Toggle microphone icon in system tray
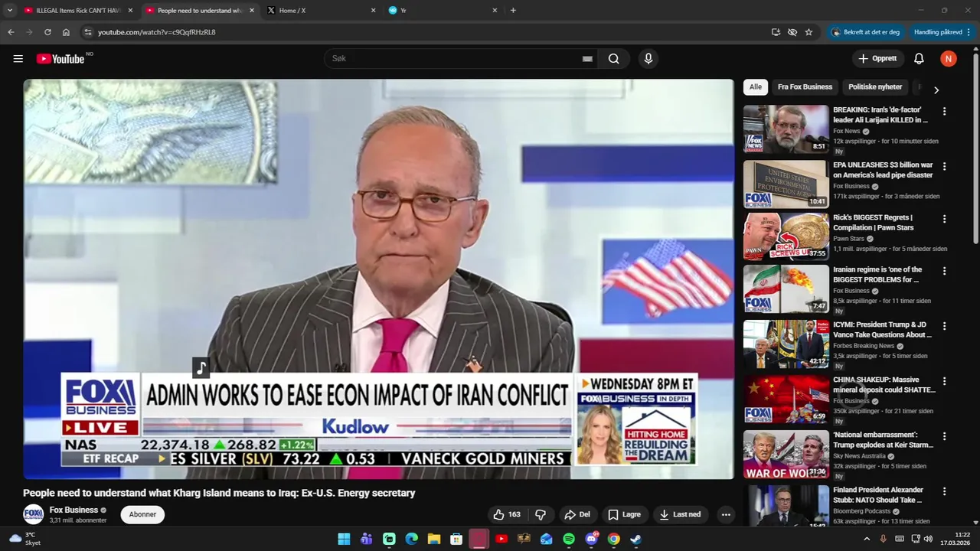Image resolution: width=980 pixels, height=551 pixels. click(883, 539)
